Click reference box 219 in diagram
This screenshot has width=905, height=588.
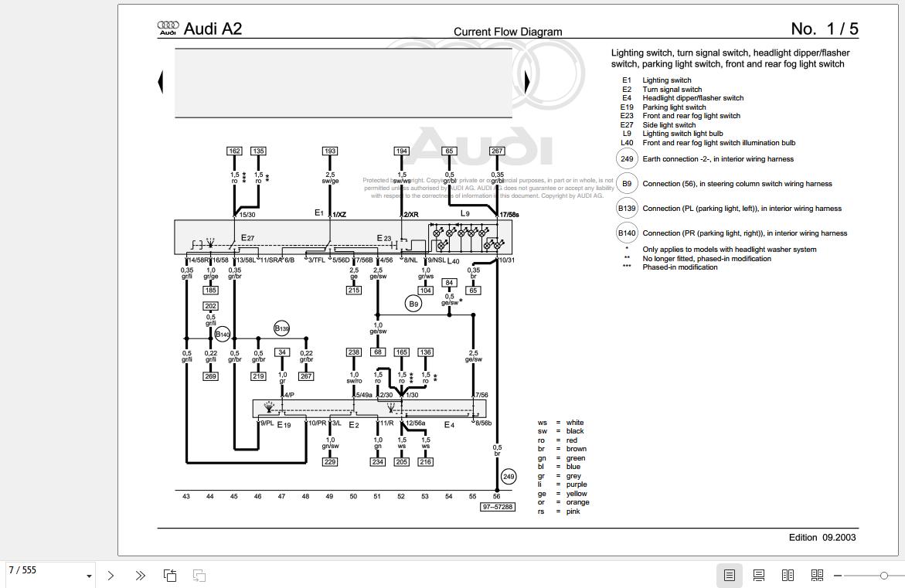(258, 376)
